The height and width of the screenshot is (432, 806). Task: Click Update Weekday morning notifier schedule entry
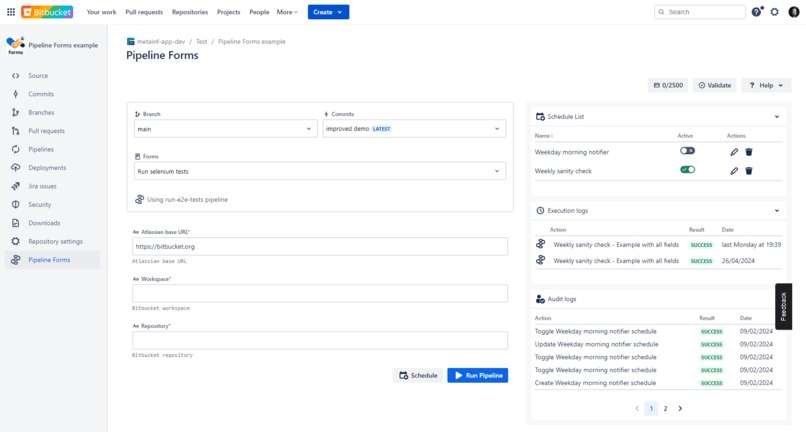[x=596, y=344]
